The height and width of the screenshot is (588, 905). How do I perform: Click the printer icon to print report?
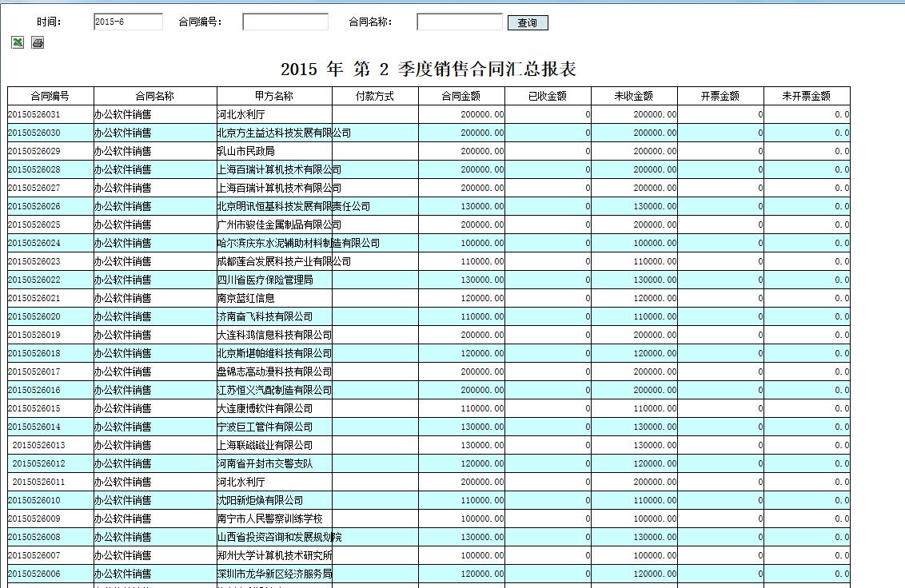click(x=38, y=42)
